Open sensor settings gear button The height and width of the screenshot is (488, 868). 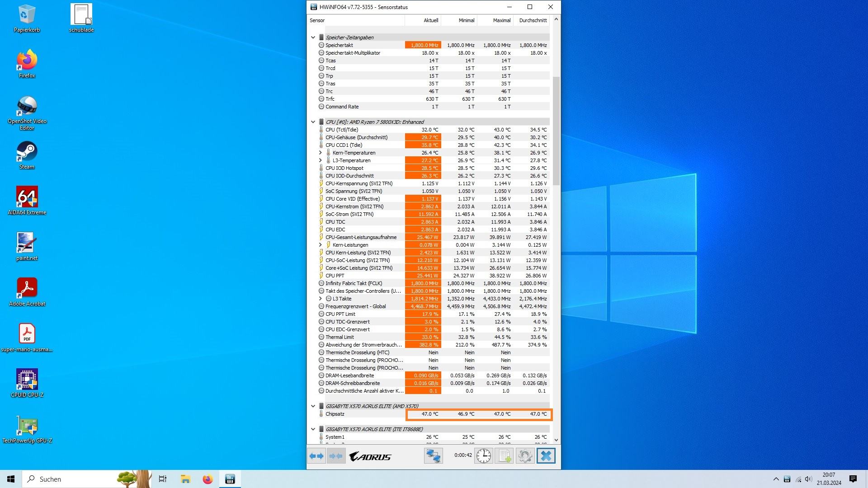click(x=525, y=456)
